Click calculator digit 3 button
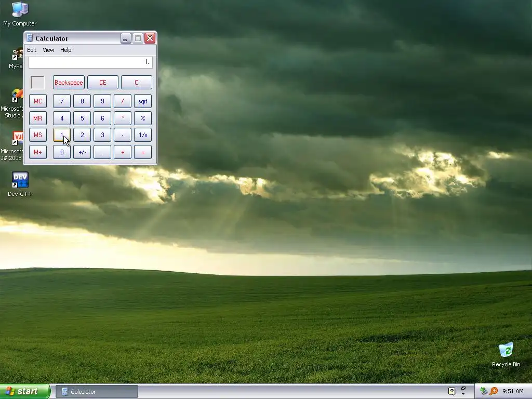The width and height of the screenshot is (532, 399). coord(102,135)
